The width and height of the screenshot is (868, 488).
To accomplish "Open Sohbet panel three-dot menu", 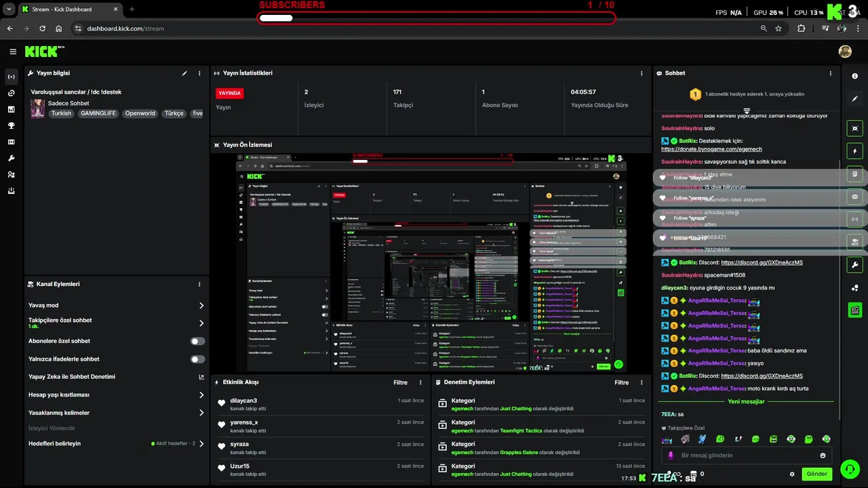I will click(831, 73).
